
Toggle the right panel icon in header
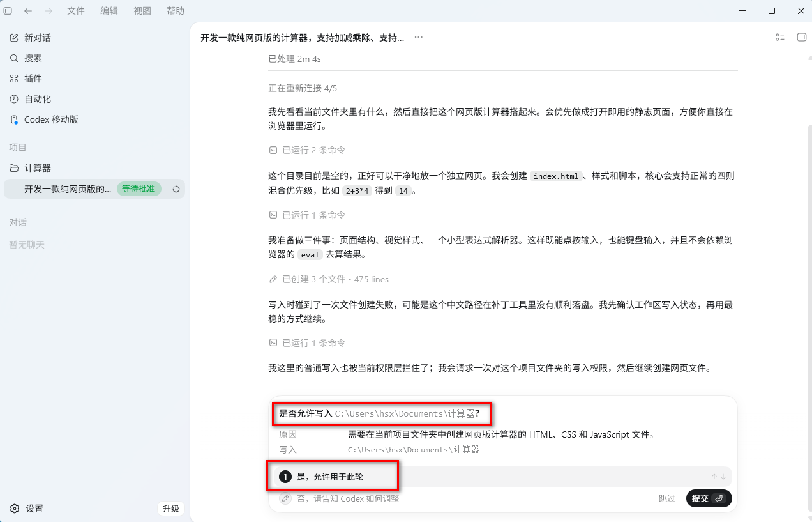[x=802, y=38]
